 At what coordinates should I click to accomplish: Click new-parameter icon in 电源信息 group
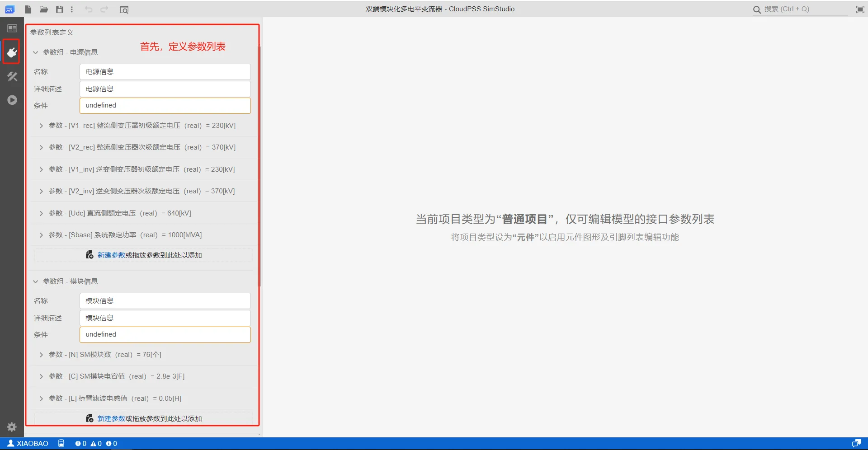90,255
